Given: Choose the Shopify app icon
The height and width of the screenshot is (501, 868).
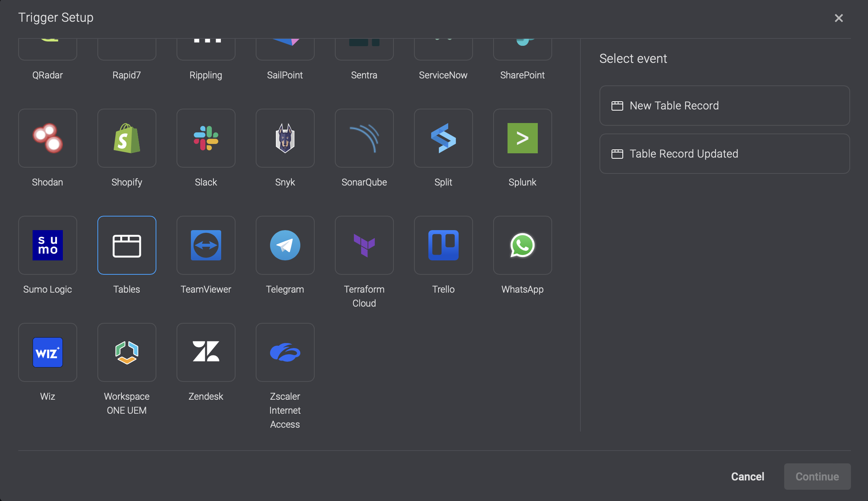Looking at the screenshot, I should [x=127, y=138].
